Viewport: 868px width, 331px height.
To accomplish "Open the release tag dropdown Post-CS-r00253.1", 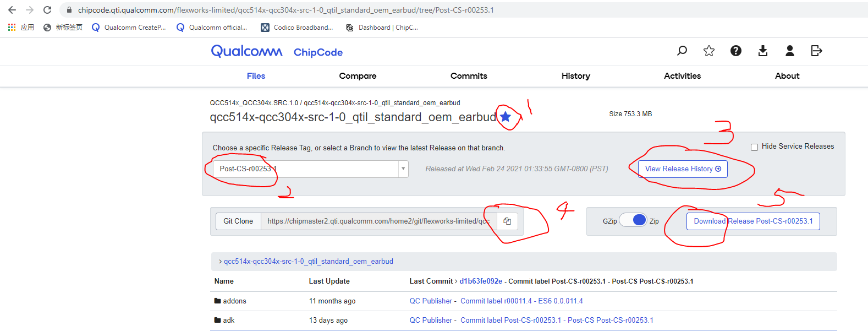I will coord(311,169).
